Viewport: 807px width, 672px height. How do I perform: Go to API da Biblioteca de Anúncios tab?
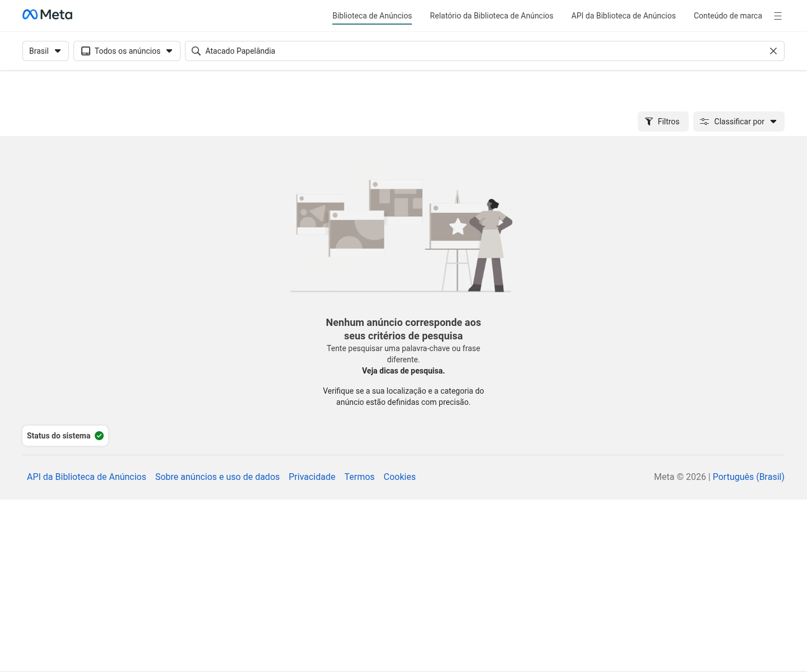coord(623,16)
